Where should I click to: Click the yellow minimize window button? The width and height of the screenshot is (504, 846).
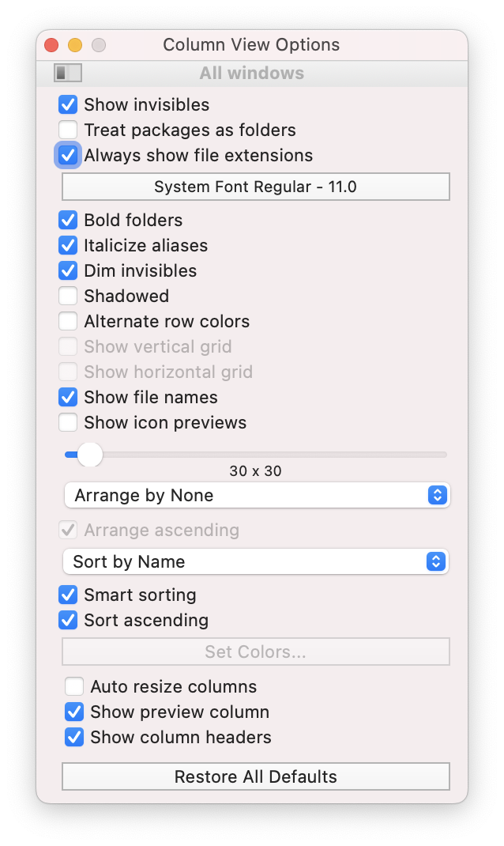[75, 45]
